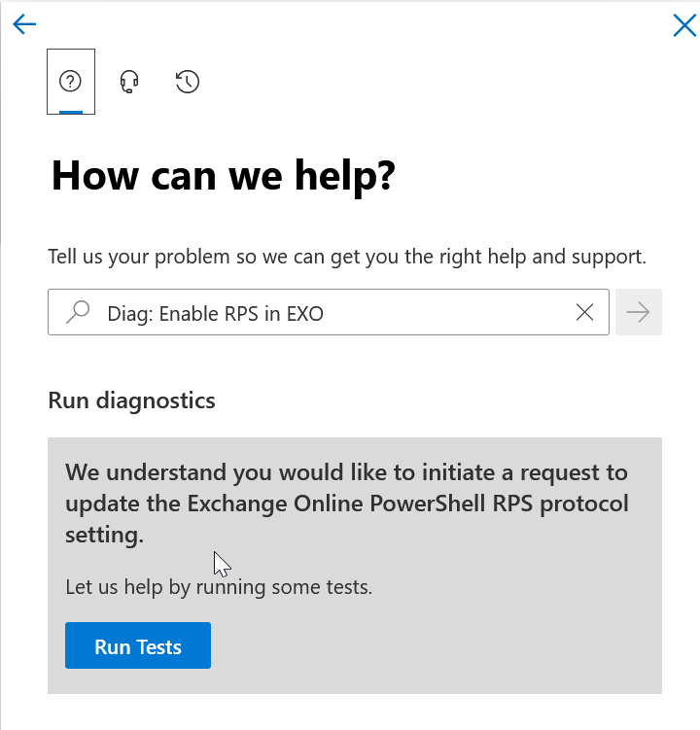Click the blue underline beneath help tab
This screenshot has width=700, height=730.
(71, 112)
